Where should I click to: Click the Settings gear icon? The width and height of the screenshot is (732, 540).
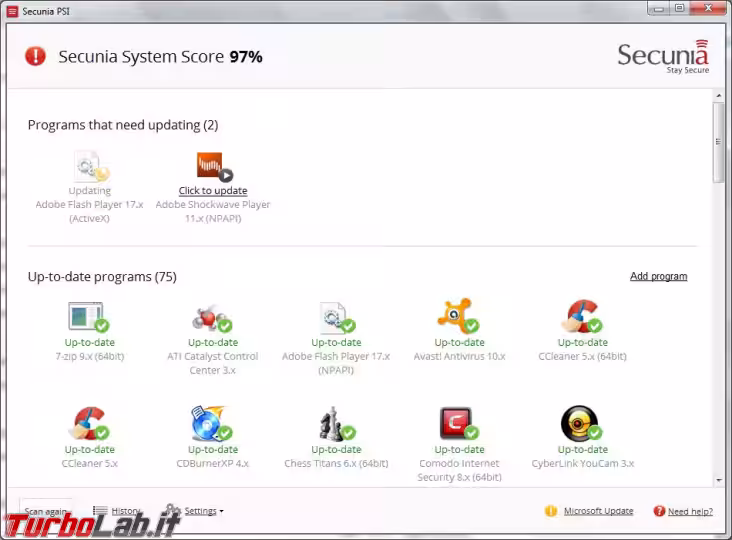coord(173,509)
